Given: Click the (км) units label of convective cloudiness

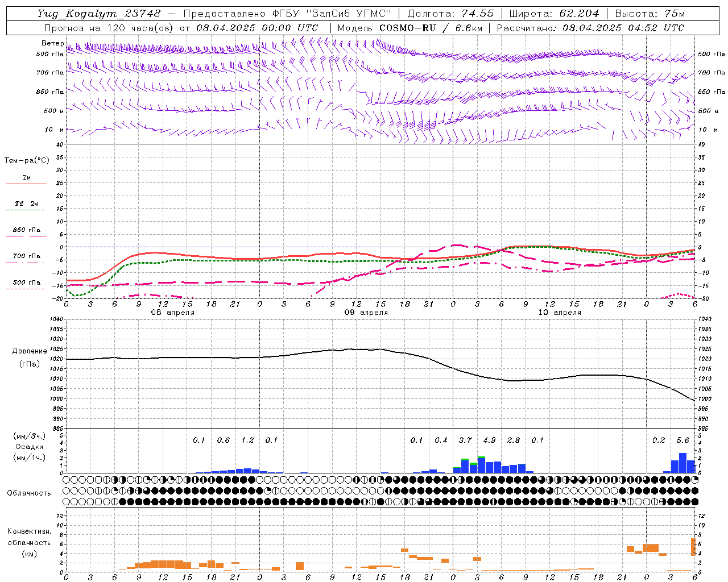Looking at the screenshot, I should [x=30, y=553].
